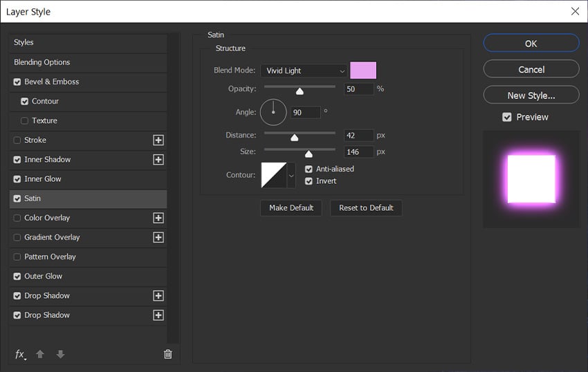Click the New Style... button
588x372 pixels.
(x=531, y=95)
